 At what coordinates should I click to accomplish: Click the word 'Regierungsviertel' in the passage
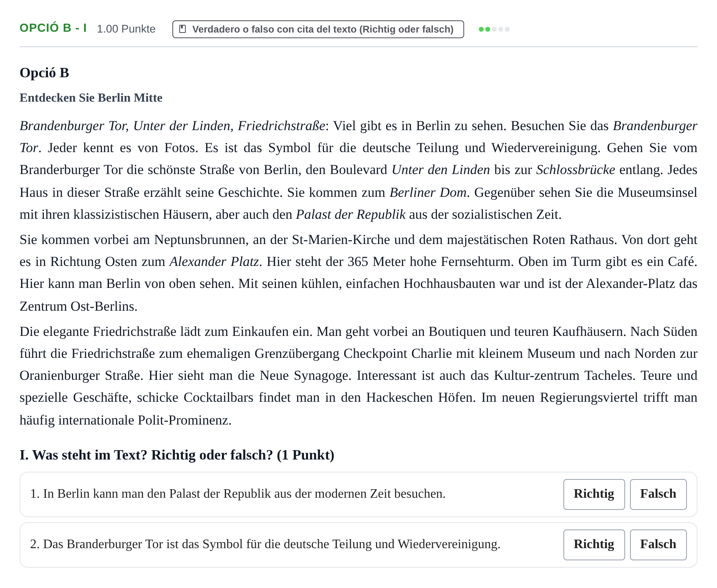click(589, 397)
